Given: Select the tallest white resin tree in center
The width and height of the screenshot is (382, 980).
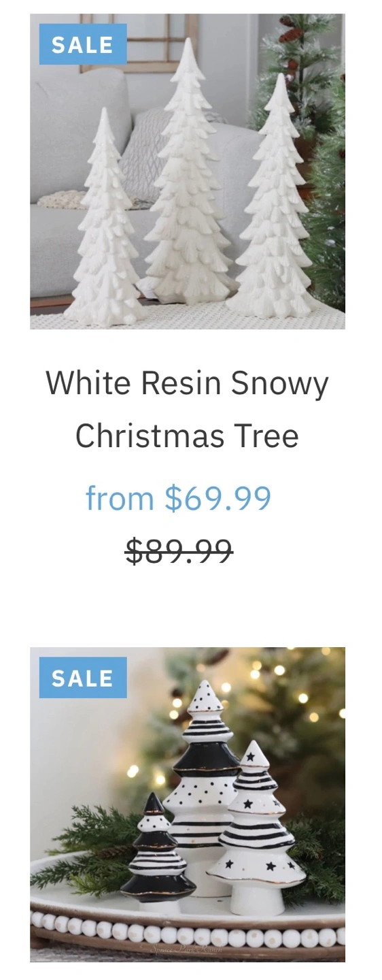Looking at the screenshot, I should [x=187, y=174].
